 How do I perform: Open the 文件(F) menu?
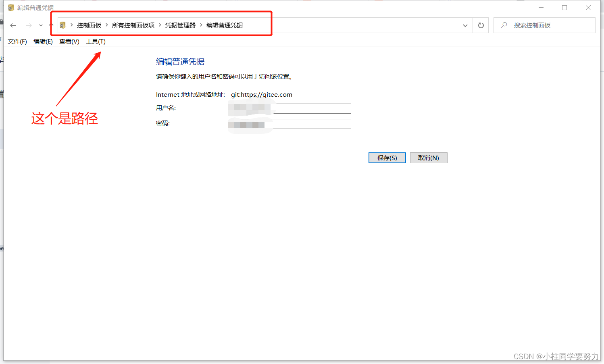coord(17,42)
